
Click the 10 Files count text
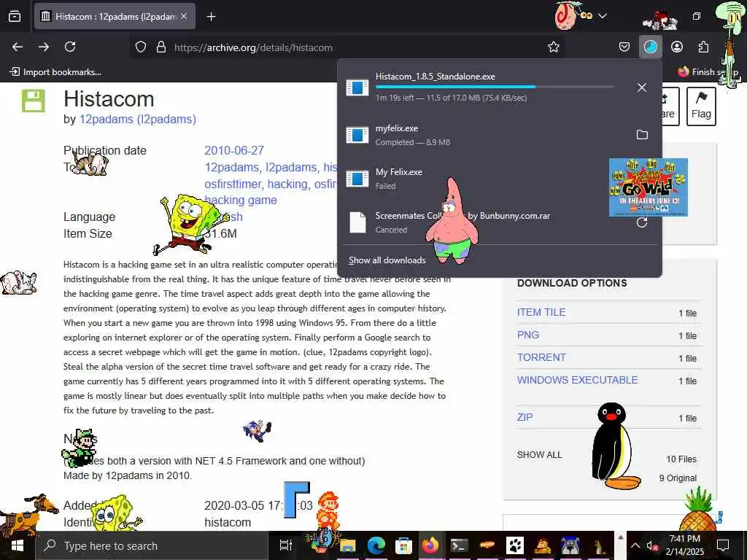(x=681, y=459)
